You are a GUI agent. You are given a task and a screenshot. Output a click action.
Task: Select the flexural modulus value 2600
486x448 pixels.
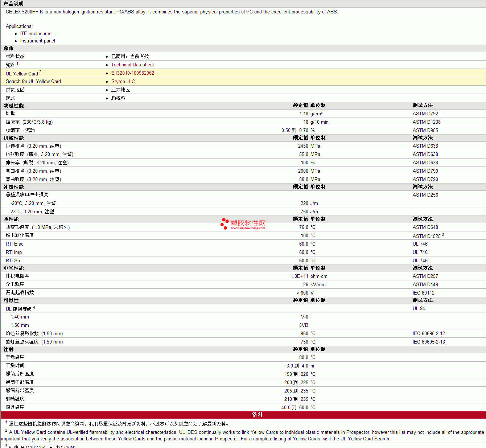(x=303, y=171)
